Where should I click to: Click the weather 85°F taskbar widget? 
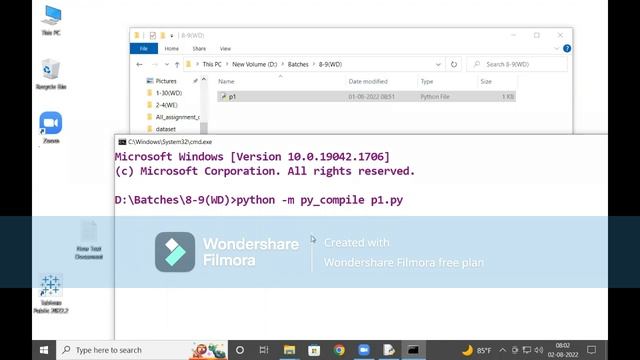pos(476,350)
